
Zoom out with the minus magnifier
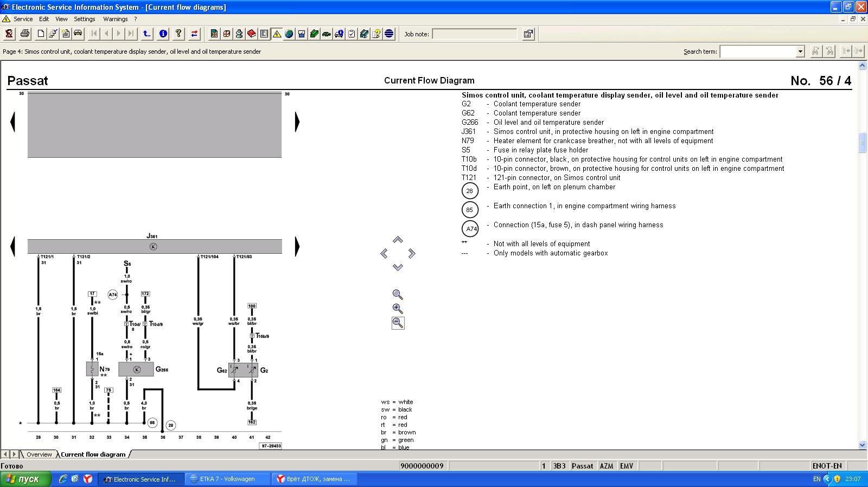point(398,323)
